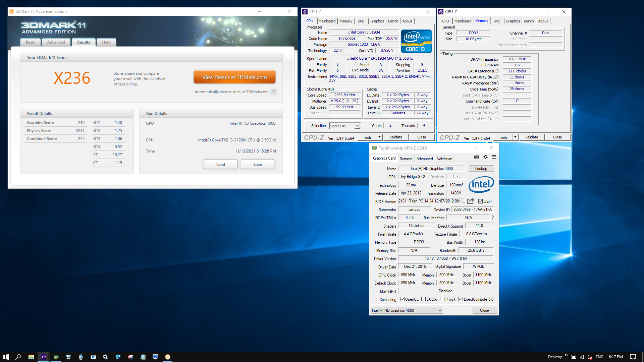The height and width of the screenshot is (362, 644).
Task: Switch to the Advanced tab in 3DMark
Action: tap(56, 42)
